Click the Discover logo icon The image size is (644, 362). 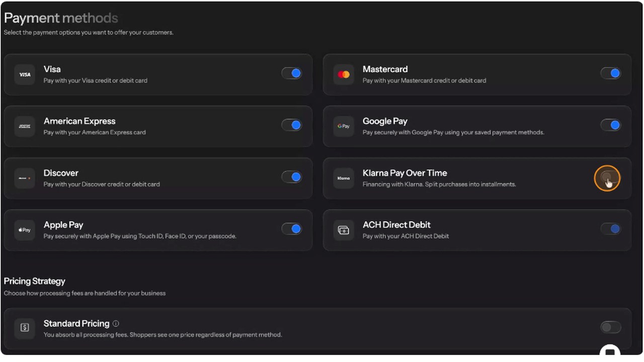[x=25, y=178]
